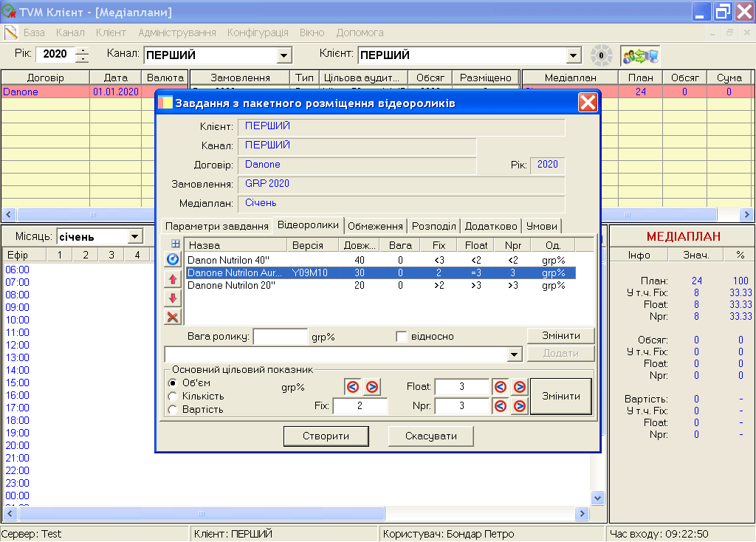Expand the Місяць month dropdown
The image size is (756, 542).
click(x=135, y=236)
